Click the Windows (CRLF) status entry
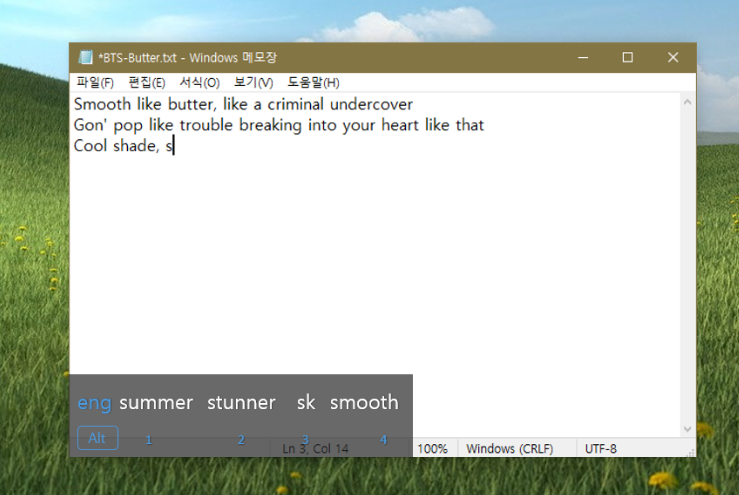739x495 pixels. pos(509,448)
